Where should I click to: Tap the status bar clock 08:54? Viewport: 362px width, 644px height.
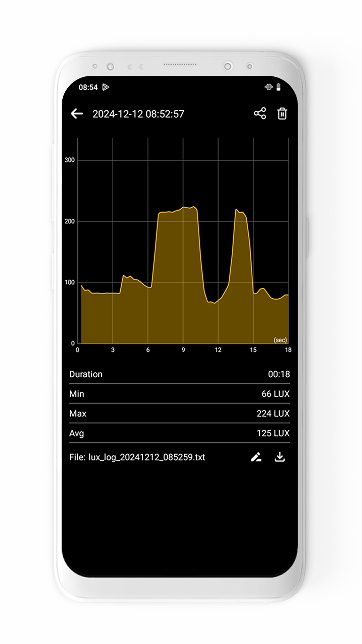(88, 88)
